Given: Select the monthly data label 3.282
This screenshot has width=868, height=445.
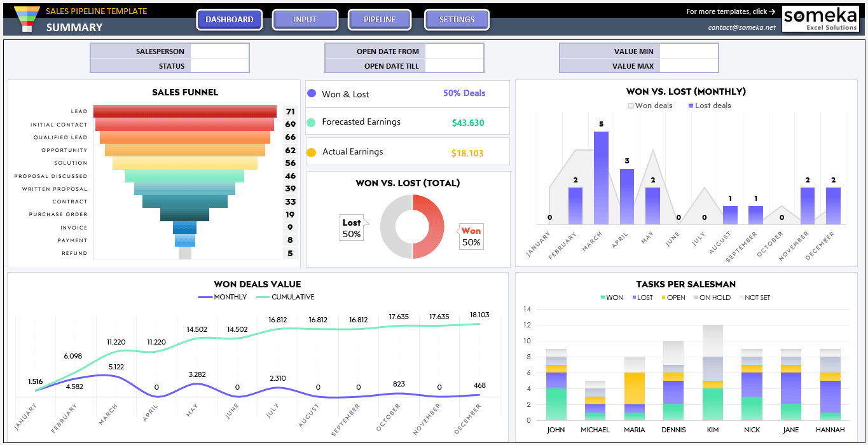Looking at the screenshot, I should coord(196,374).
